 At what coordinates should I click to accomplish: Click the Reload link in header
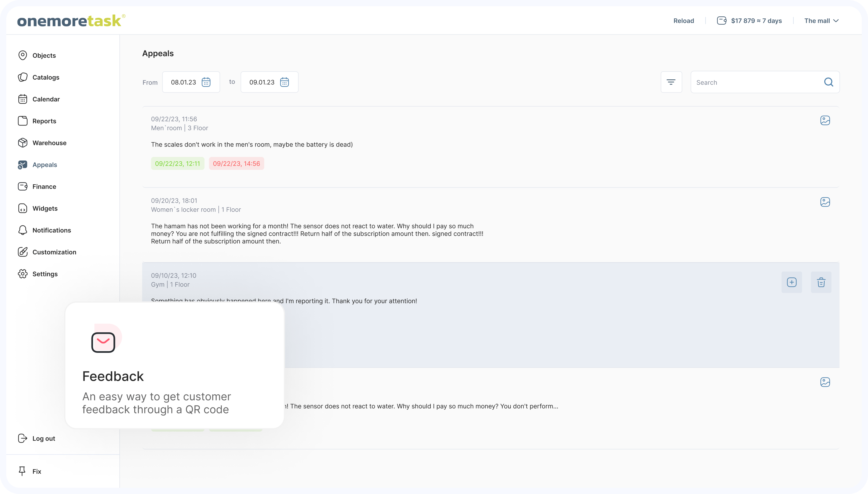point(684,21)
